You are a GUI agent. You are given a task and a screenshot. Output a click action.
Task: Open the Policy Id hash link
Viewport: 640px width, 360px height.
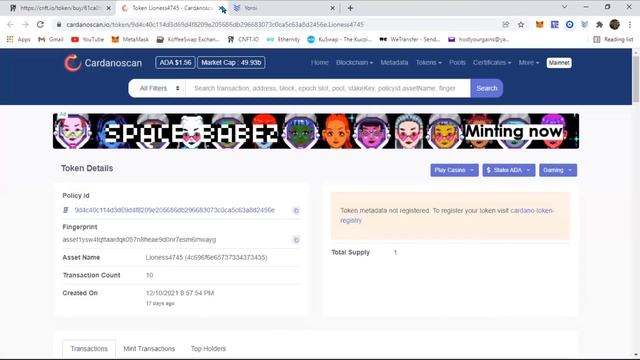[x=174, y=210]
